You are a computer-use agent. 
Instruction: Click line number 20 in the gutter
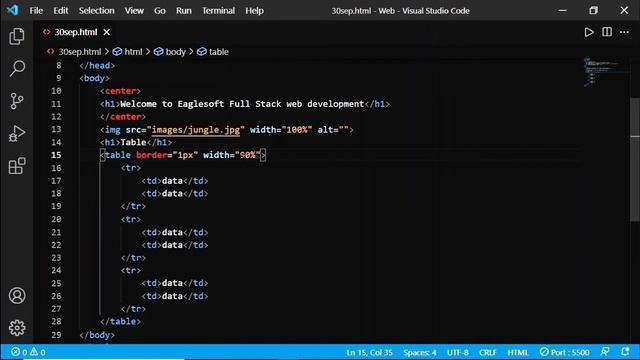[x=56, y=219]
